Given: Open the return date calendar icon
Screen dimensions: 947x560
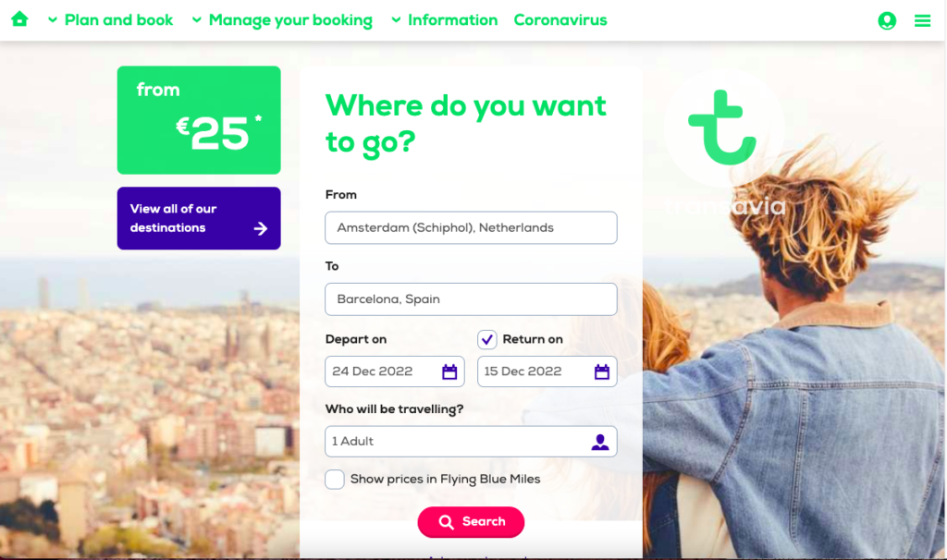Looking at the screenshot, I should click(x=601, y=371).
